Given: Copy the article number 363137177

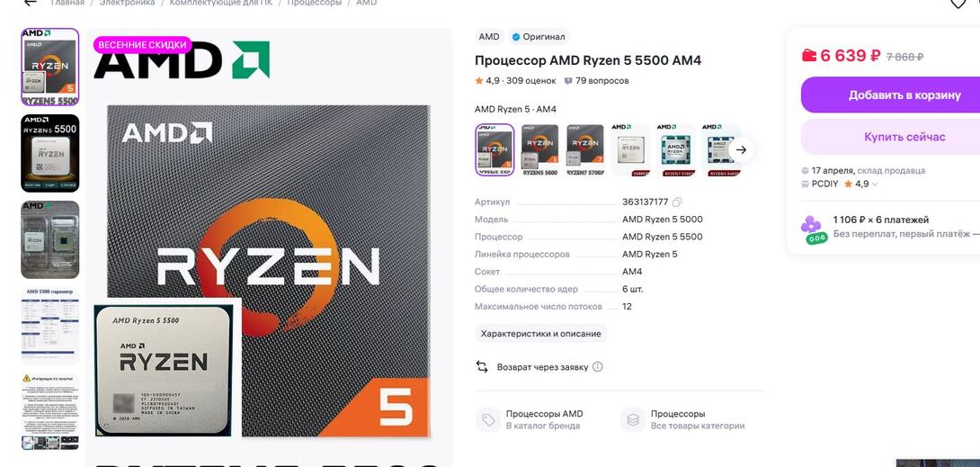Looking at the screenshot, I should 677,202.
